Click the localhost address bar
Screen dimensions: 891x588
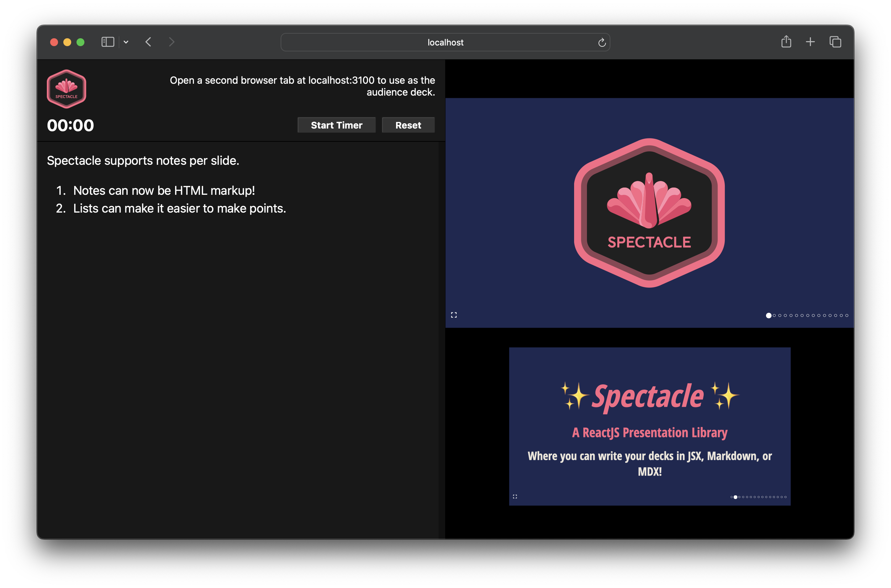click(x=445, y=43)
